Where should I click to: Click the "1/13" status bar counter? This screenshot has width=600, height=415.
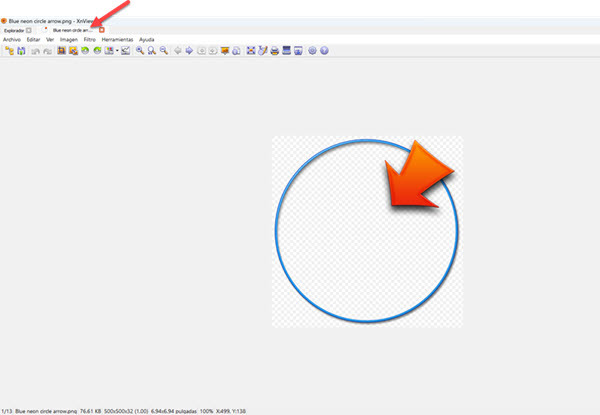(x=7, y=411)
